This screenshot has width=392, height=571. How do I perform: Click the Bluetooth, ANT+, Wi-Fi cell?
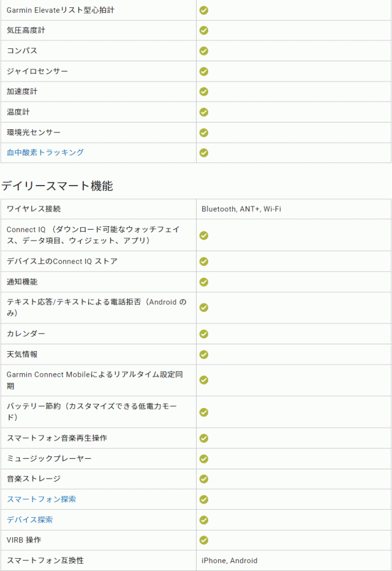pyautogui.click(x=241, y=210)
